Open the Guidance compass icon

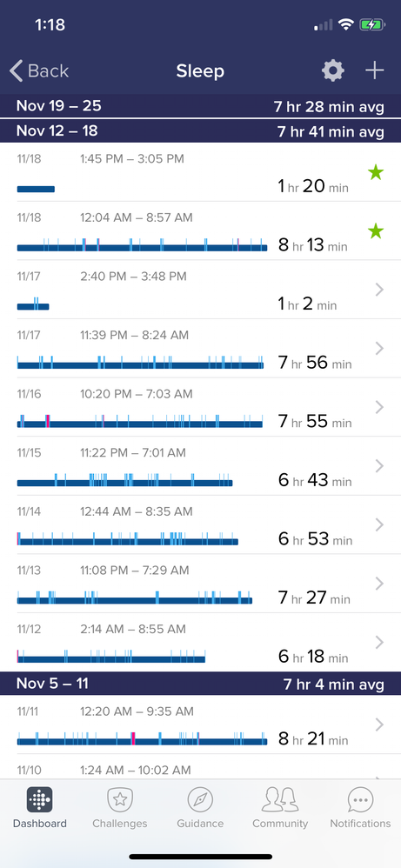200,799
